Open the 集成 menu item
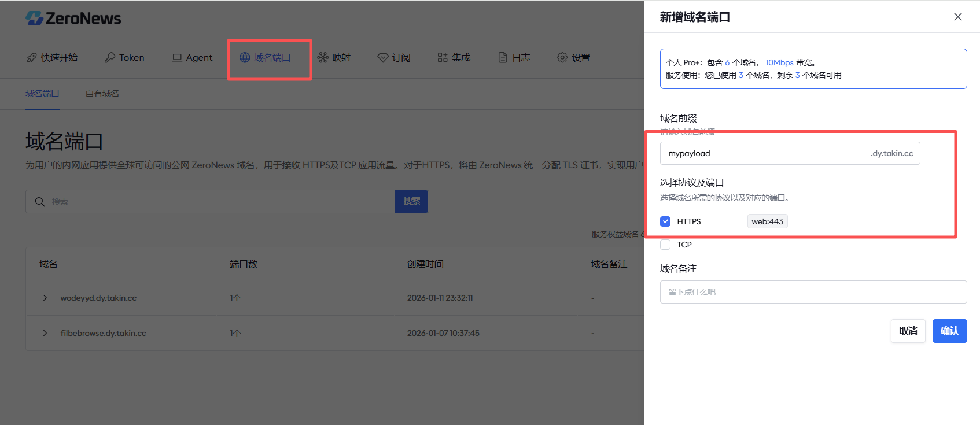This screenshot has width=980, height=425. (454, 58)
